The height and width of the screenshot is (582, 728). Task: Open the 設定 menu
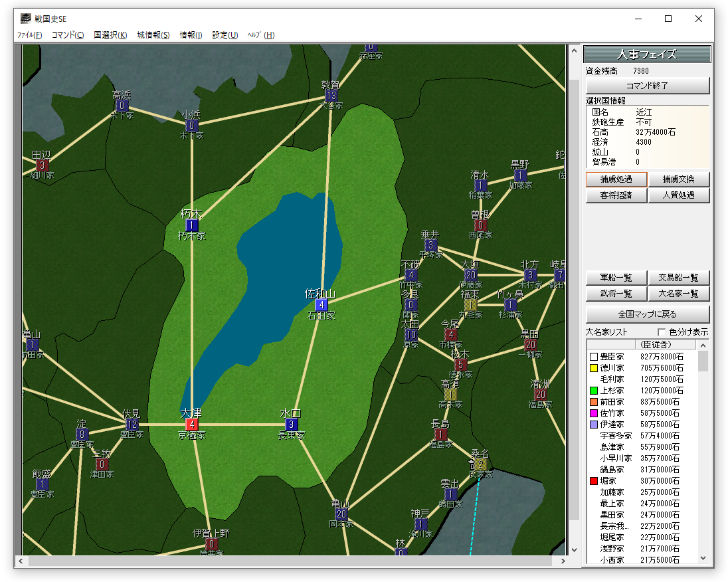click(x=225, y=35)
